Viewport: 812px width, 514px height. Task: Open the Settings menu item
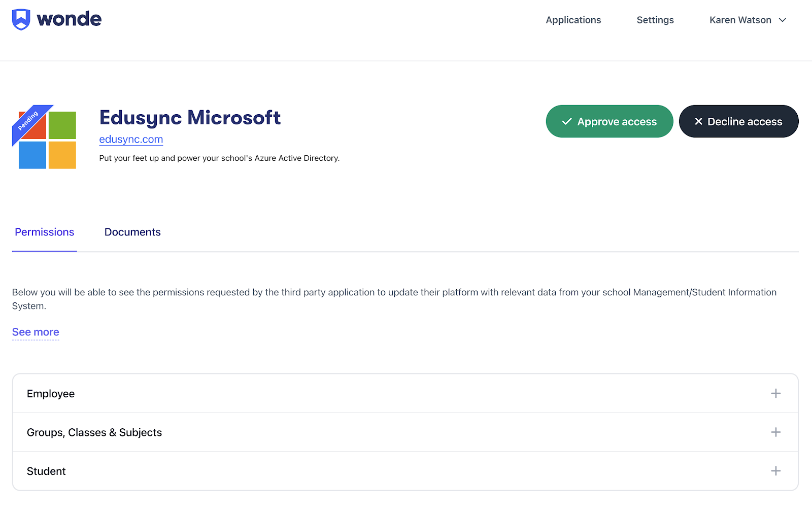tap(655, 20)
